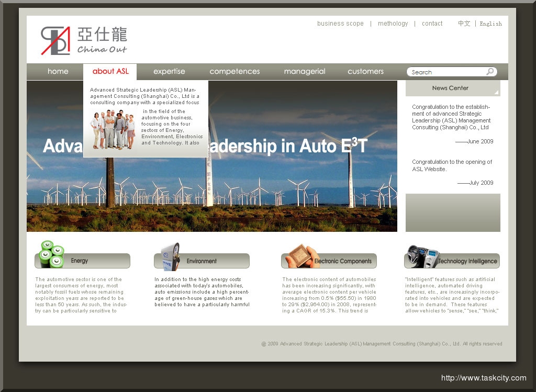Click the contact link
Screen dimensions: 536x392
coord(432,24)
